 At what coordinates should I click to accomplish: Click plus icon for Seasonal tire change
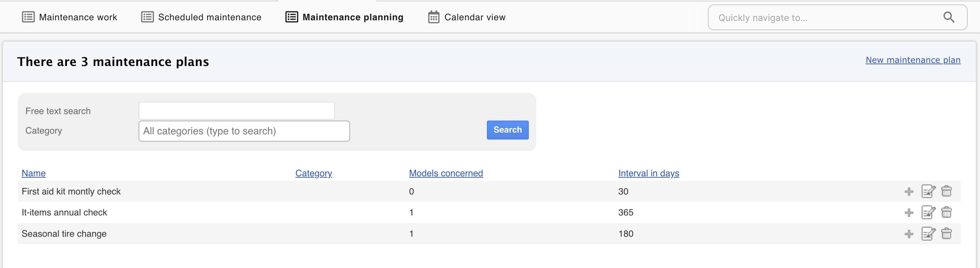[909, 234]
